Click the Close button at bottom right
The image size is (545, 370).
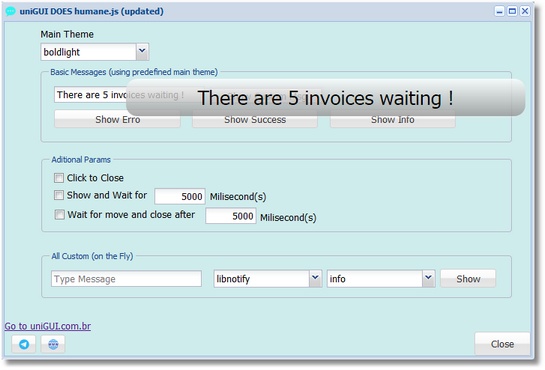tap(502, 344)
